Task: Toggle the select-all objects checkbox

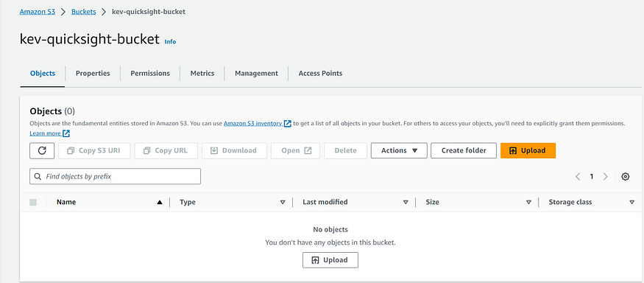Action: (33, 202)
